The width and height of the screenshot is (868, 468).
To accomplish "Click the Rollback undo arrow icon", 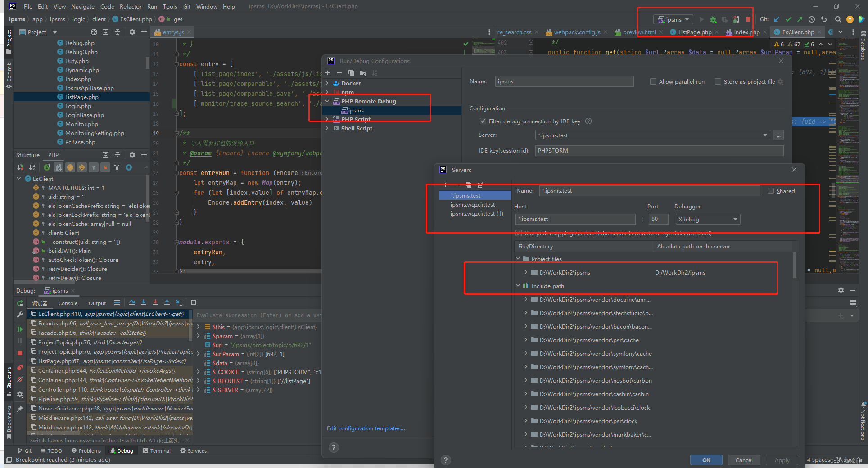I will tap(823, 19).
